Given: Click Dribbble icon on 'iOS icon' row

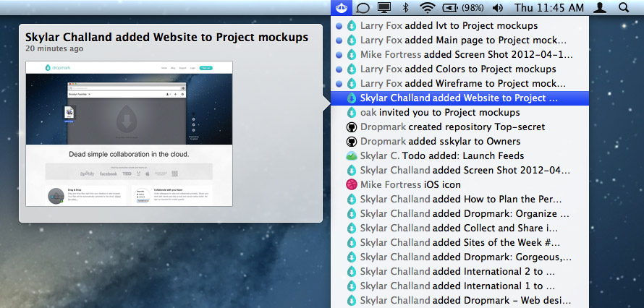Looking at the screenshot, I should pos(351,184).
